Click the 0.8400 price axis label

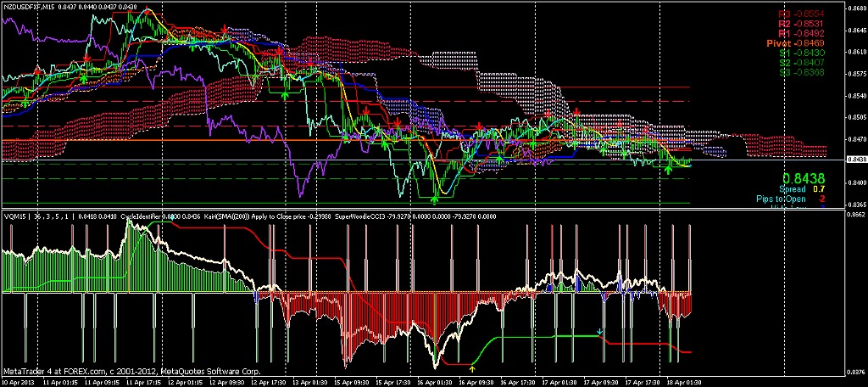(857, 182)
